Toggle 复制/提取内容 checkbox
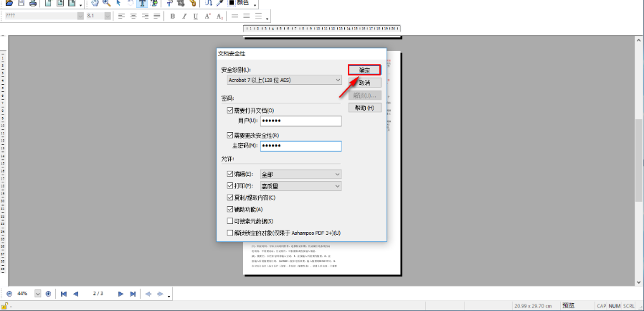The width and height of the screenshot is (644, 311). [x=230, y=198]
